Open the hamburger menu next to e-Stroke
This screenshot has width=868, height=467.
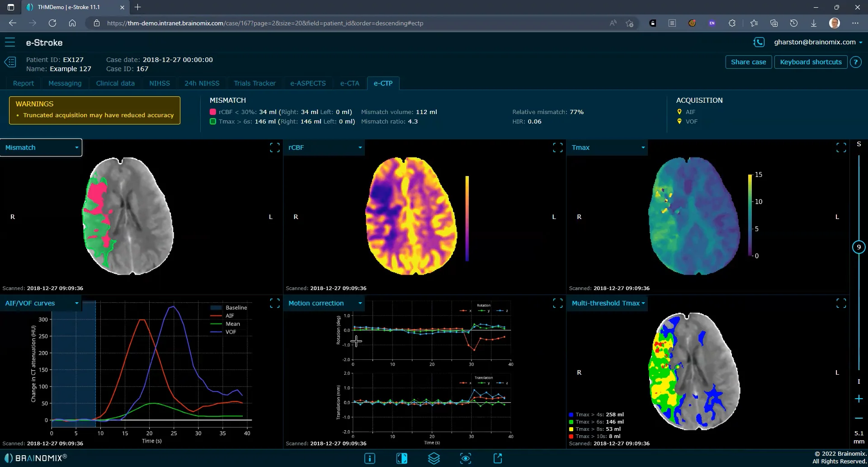point(10,42)
